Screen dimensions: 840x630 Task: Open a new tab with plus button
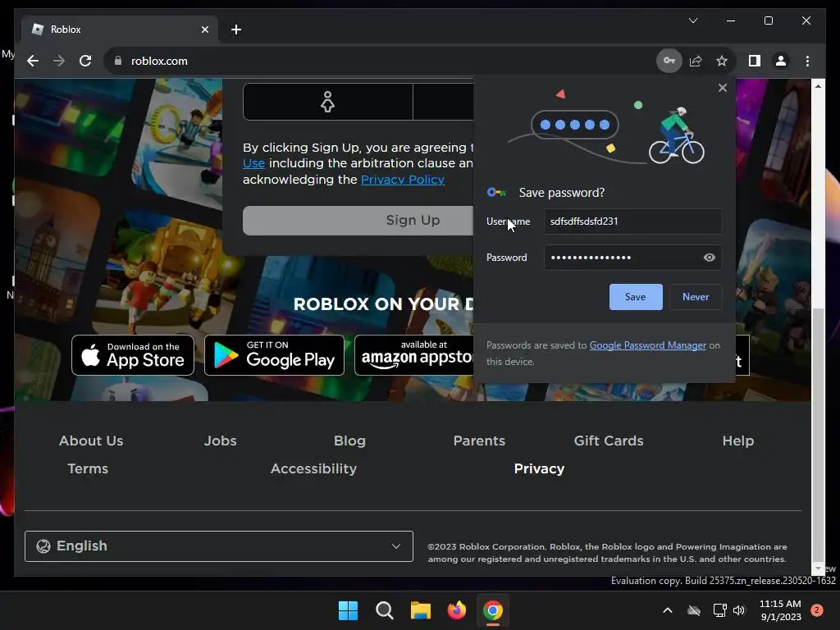(x=236, y=30)
